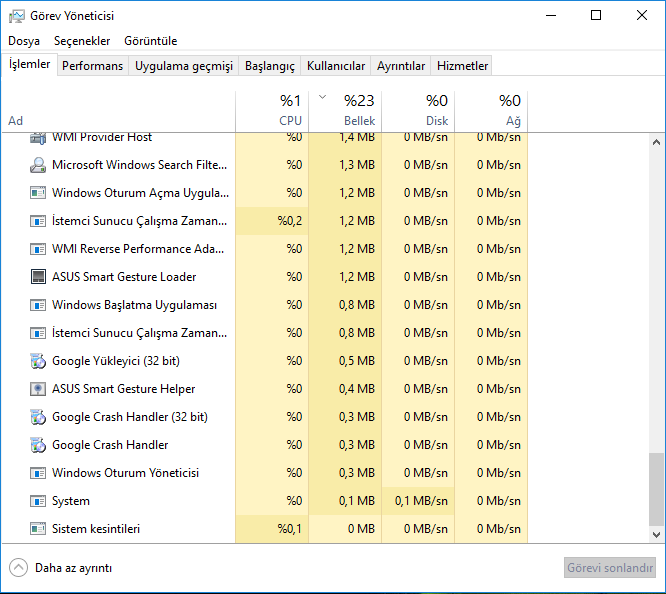The height and width of the screenshot is (594, 666).
Task: Click the Microsoft Windows Search Filter icon
Action: (38, 165)
